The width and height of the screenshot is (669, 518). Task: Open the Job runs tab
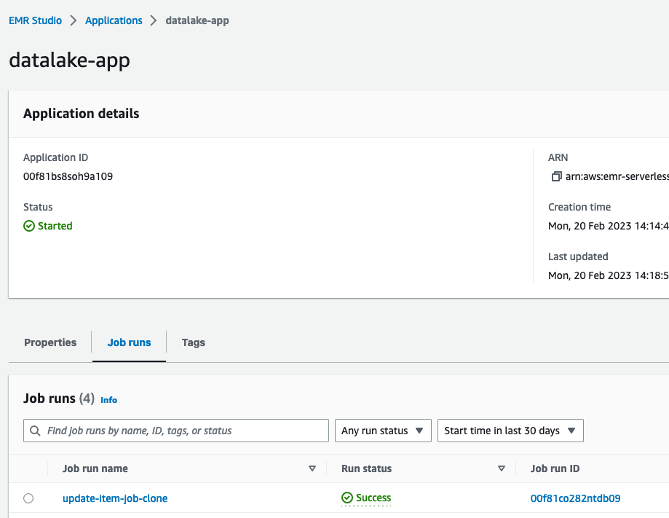pyautogui.click(x=128, y=342)
